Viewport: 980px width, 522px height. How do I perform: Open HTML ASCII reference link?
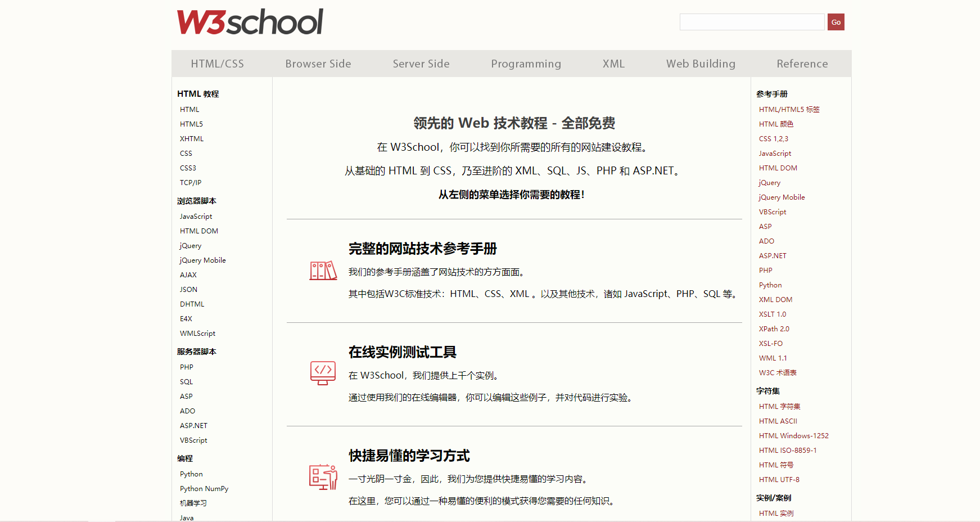778,421
